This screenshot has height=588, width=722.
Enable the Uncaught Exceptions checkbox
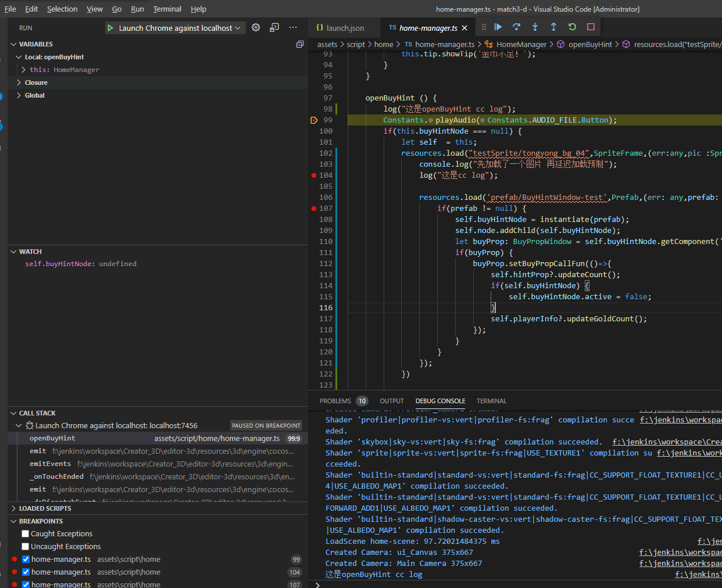coord(26,546)
